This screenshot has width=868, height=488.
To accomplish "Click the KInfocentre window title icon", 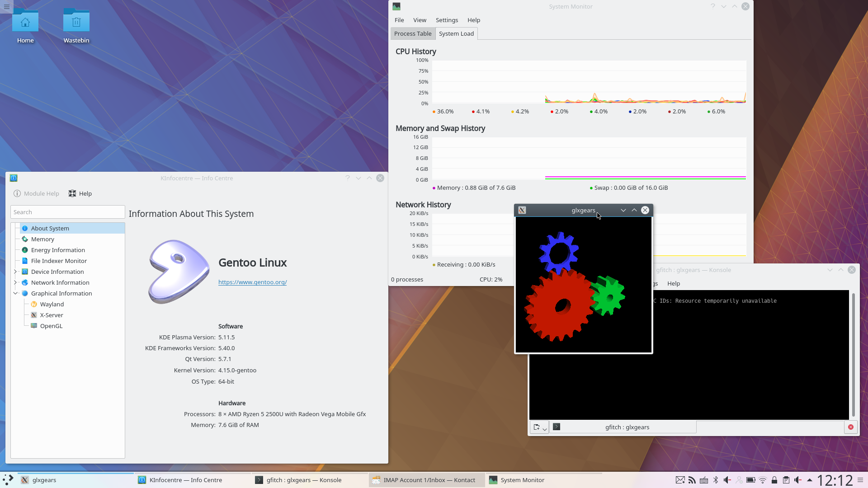I will [14, 178].
